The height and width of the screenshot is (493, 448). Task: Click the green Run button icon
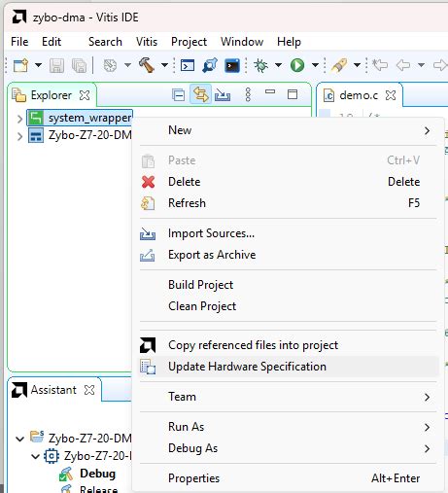coord(297,65)
